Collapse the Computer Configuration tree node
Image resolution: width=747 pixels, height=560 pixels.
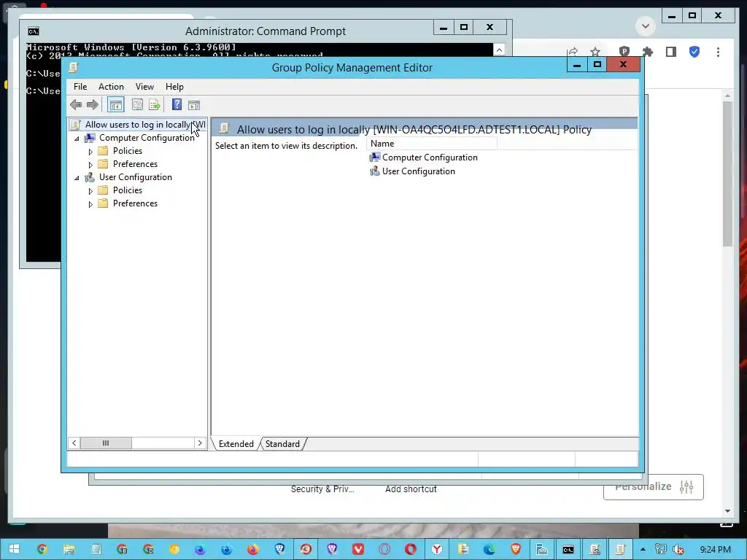[x=77, y=139]
